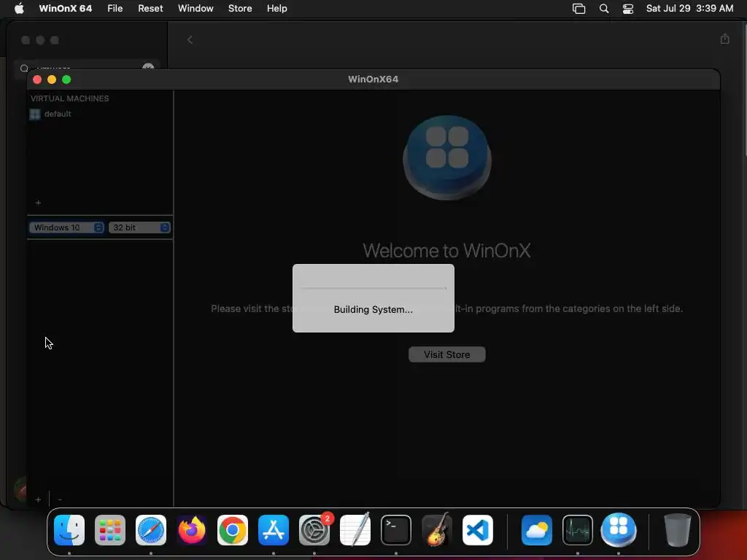Open the File menu
Screen dimensions: 747x560
[x=115, y=9]
